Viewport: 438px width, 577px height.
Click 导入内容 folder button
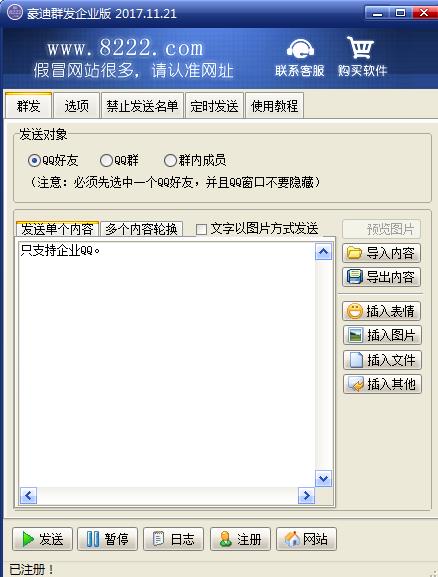pyautogui.click(x=381, y=253)
